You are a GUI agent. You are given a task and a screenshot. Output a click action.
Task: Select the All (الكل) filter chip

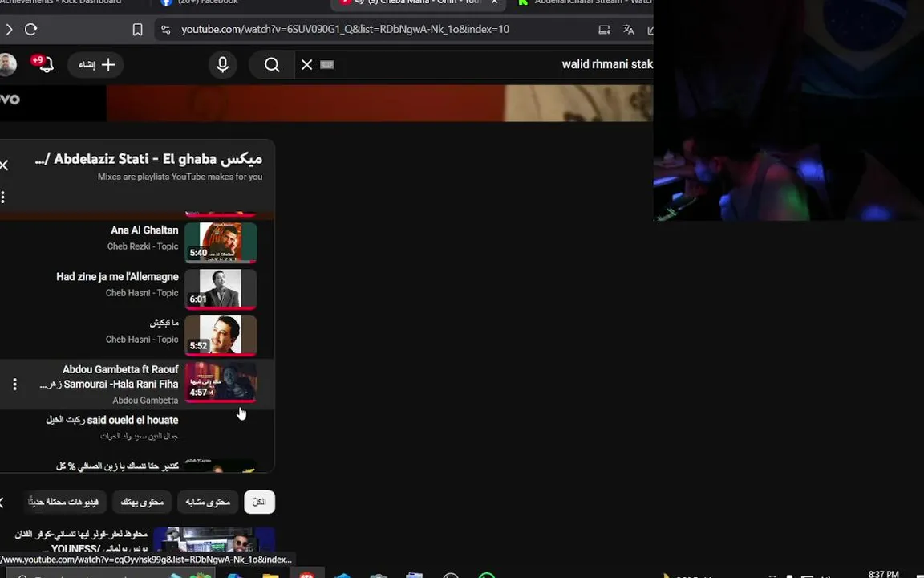click(259, 503)
